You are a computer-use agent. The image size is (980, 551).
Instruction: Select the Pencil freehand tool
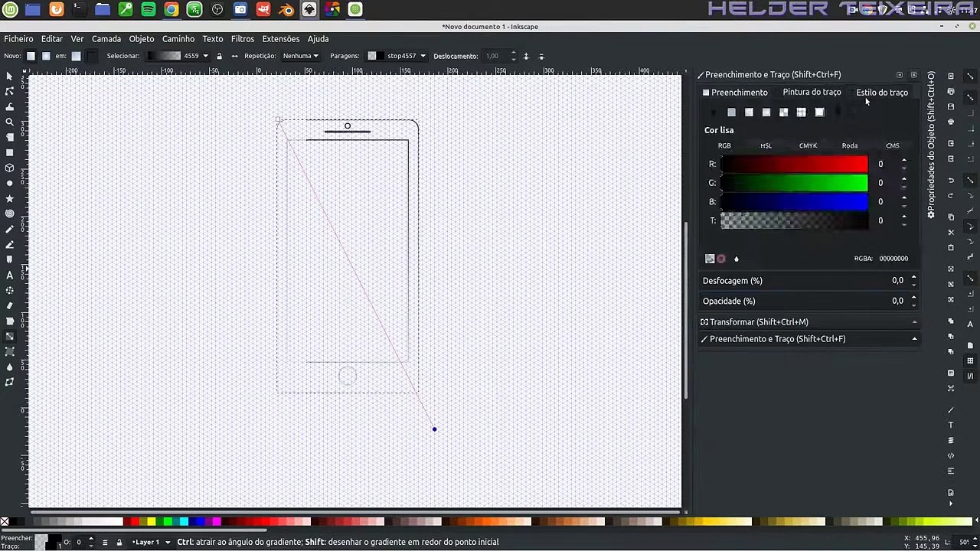9,229
